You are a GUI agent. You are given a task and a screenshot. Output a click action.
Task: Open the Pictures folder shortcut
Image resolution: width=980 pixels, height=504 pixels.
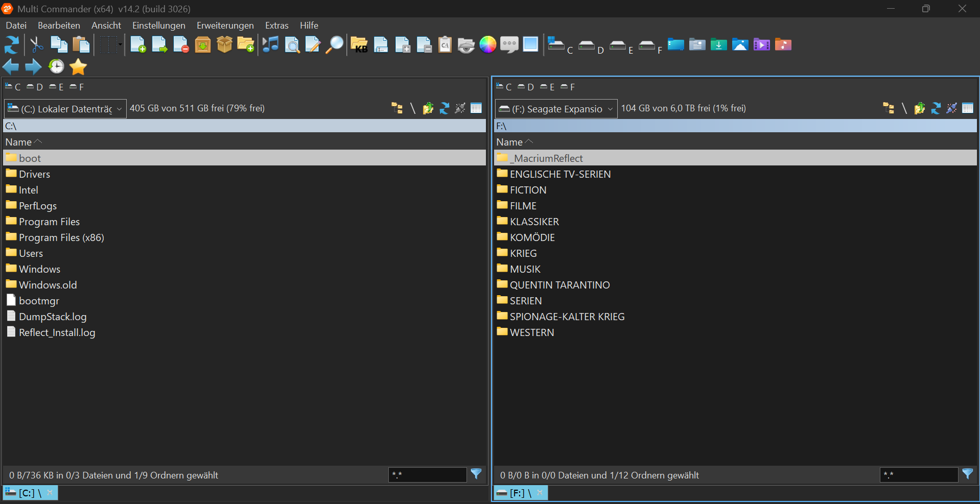[740, 45]
